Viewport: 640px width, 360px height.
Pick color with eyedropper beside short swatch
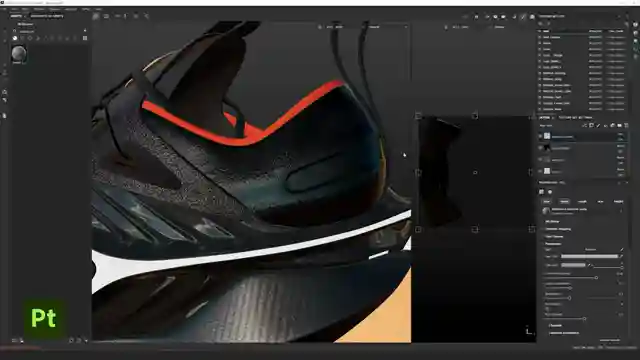click(x=589, y=265)
